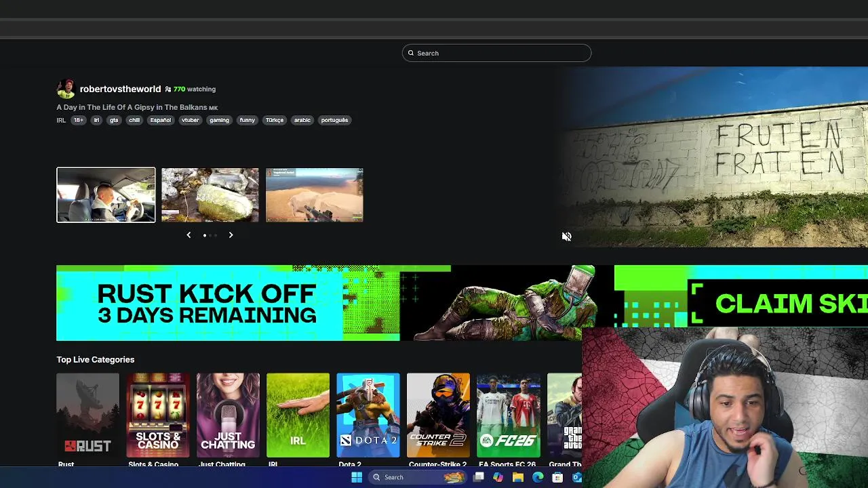Unmute the featured stream preview
The width and height of the screenshot is (868, 488).
pyautogui.click(x=567, y=237)
